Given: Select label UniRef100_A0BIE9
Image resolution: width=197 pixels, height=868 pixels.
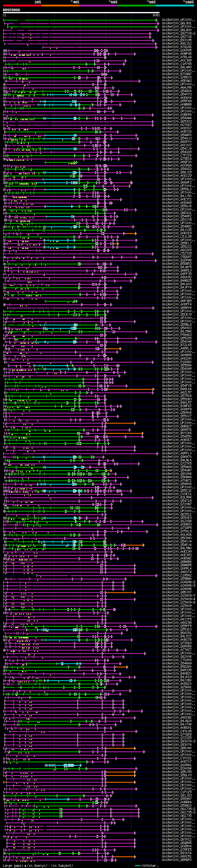Looking at the screenshot, I should coord(177,233).
